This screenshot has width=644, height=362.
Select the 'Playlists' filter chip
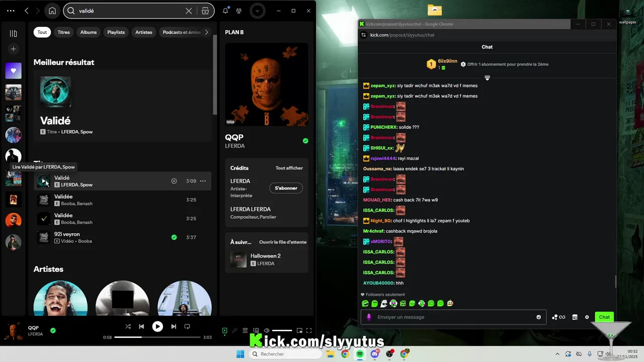pyautogui.click(x=116, y=32)
